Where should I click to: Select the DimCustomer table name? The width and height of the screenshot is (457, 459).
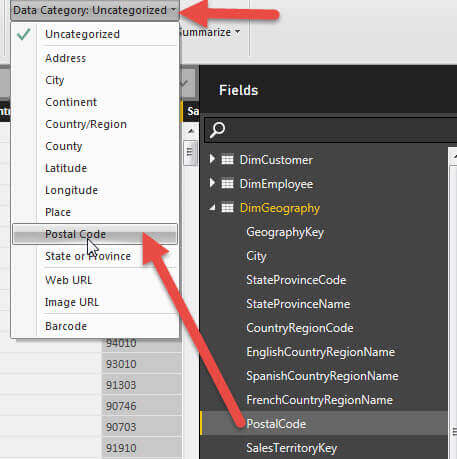click(x=276, y=160)
